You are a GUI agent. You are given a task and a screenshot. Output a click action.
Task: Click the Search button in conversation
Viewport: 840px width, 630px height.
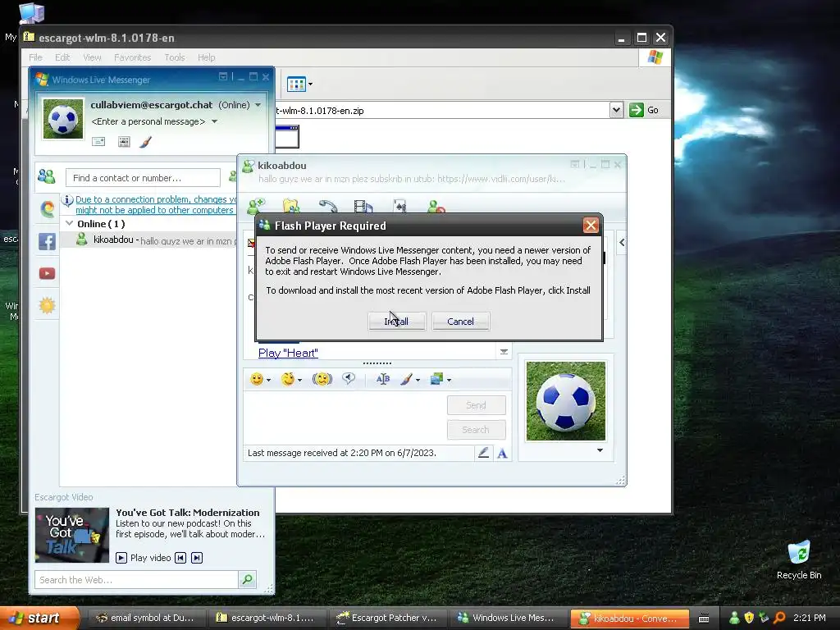(477, 430)
